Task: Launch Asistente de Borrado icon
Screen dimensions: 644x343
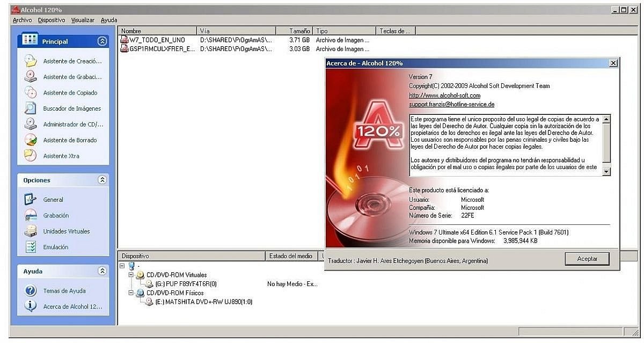Action: point(30,140)
